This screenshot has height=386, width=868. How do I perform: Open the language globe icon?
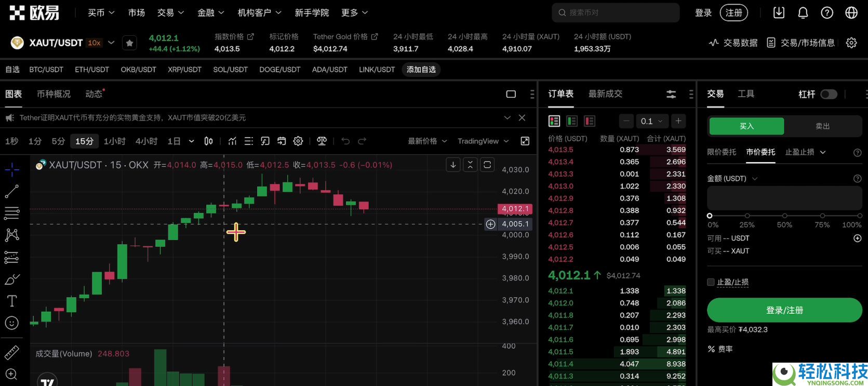pyautogui.click(x=851, y=13)
